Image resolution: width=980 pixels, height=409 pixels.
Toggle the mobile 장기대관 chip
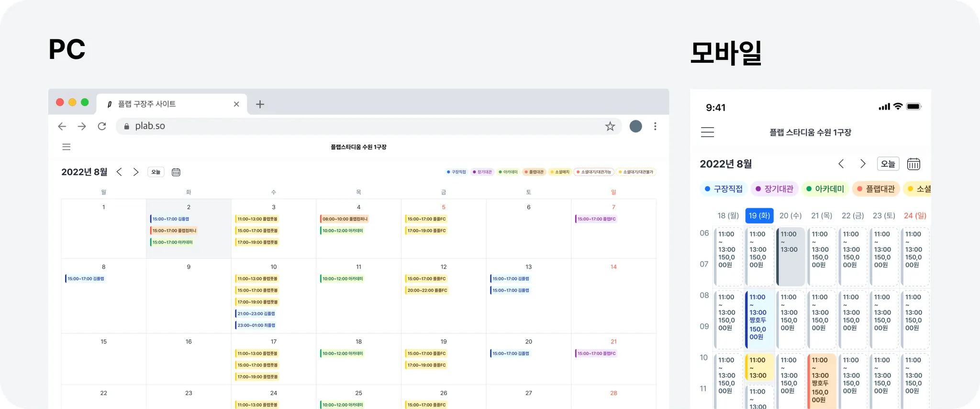(774, 189)
